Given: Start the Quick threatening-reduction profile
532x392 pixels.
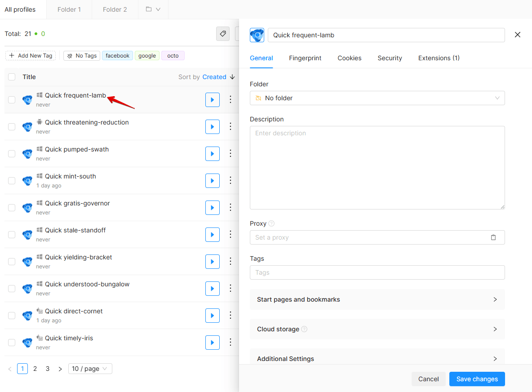Looking at the screenshot, I should point(213,127).
